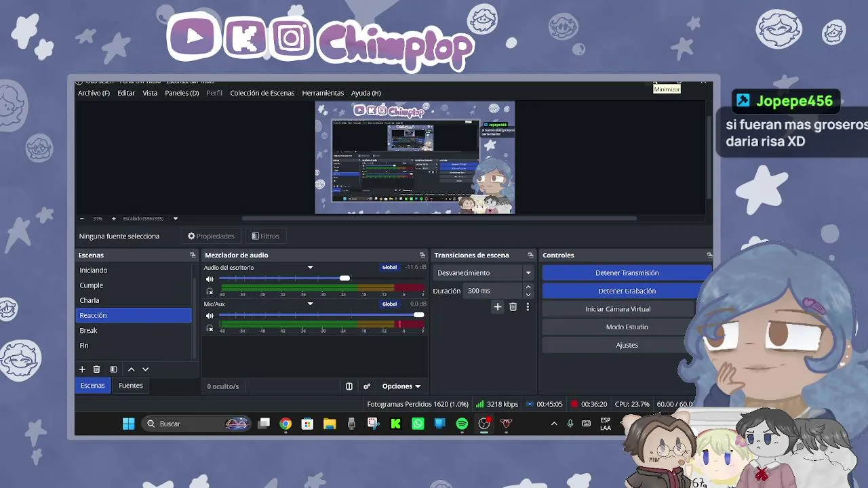Open source Filtros button
The height and width of the screenshot is (488, 868).
(265, 236)
